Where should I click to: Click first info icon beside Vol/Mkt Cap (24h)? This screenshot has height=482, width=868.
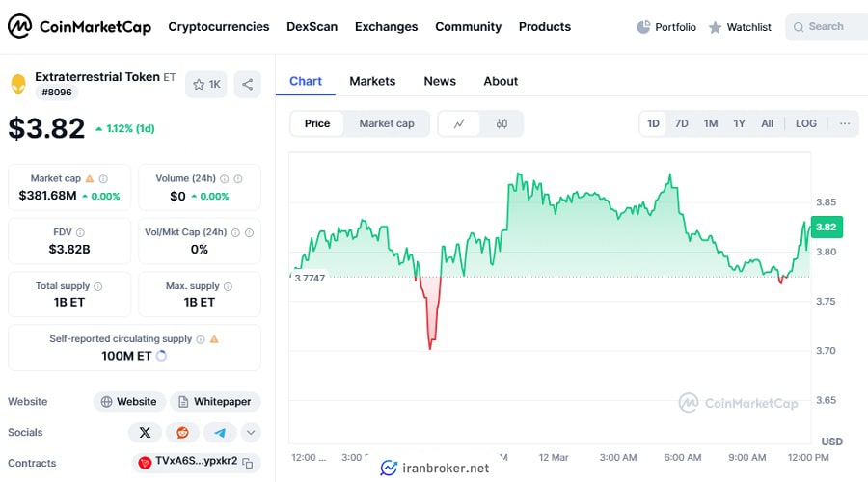click(236, 232)
